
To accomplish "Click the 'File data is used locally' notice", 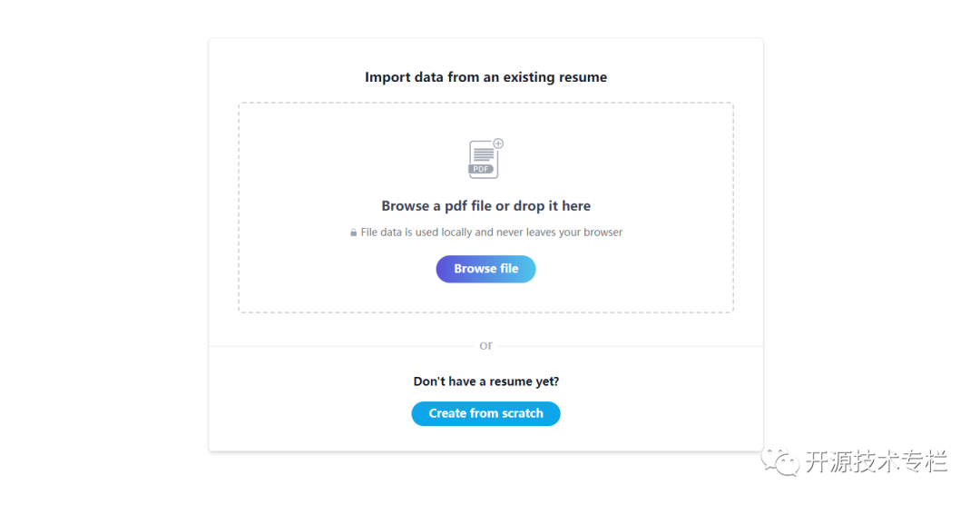I will (x=485, y=233).
